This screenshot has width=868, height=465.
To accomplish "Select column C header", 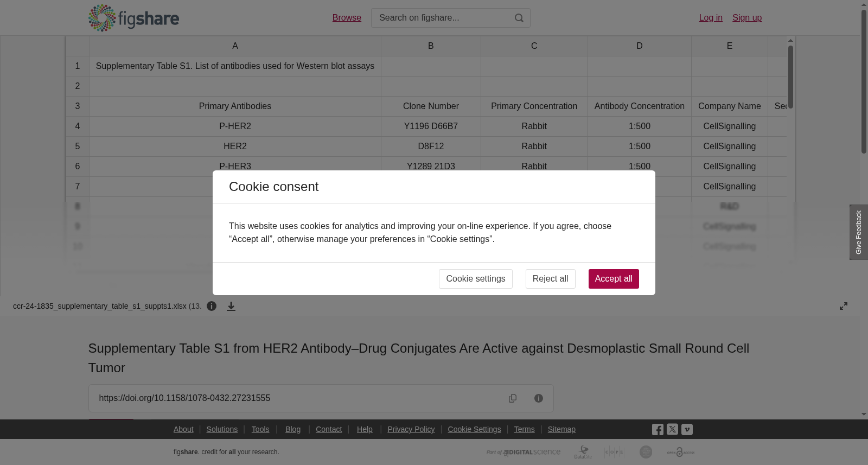I will pyautogui.click(x=534, y=46).
